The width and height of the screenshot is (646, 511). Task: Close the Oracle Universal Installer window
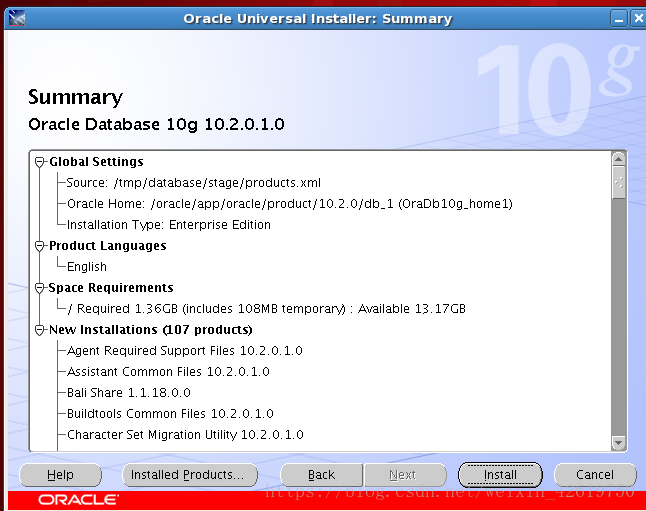(x=639, y=19)
